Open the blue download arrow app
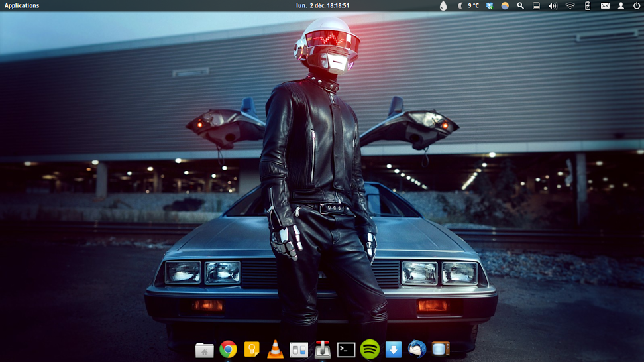The width and height of the screenshot is (644, 362). point(394,350)
